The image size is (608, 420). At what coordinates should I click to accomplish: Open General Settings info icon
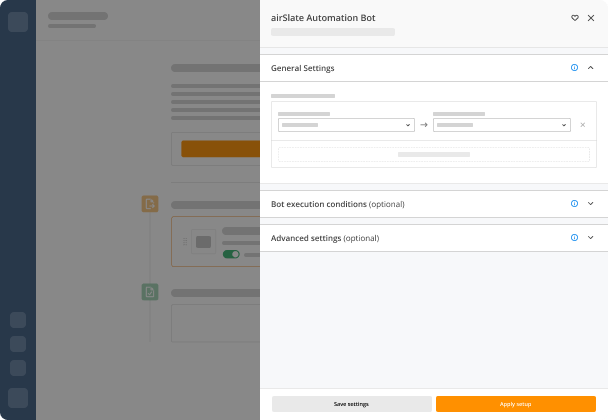(574, 67)
